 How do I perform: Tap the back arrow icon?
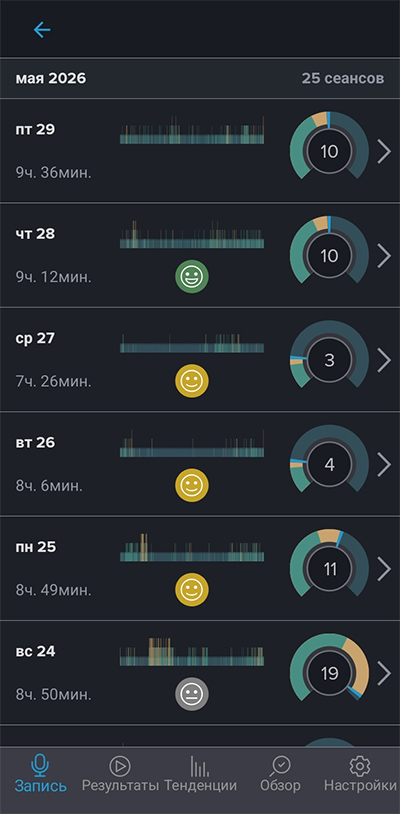[42, 30]
